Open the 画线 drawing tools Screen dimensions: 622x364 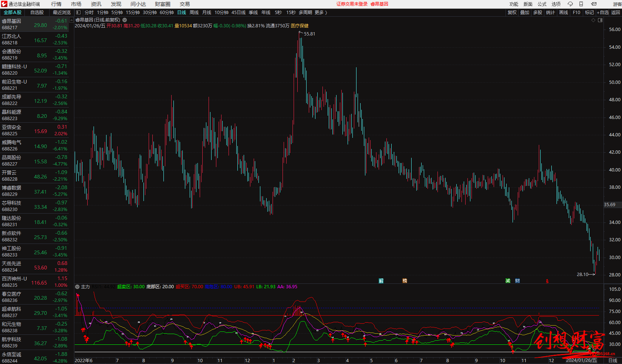(x=564, y=13)
